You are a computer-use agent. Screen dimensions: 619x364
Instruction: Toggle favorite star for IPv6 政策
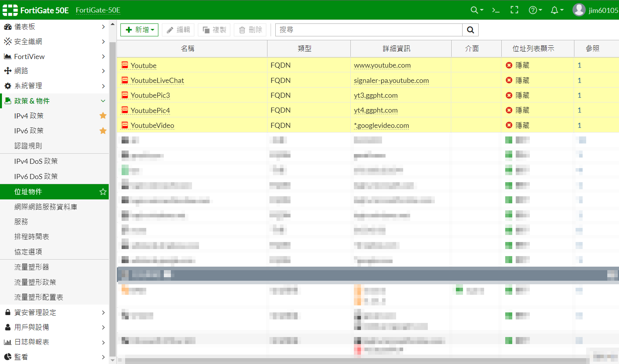tap(103, 131)
